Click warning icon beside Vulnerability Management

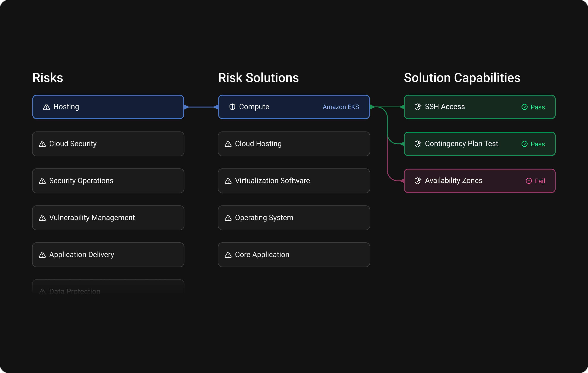click(x=42, y=218)
